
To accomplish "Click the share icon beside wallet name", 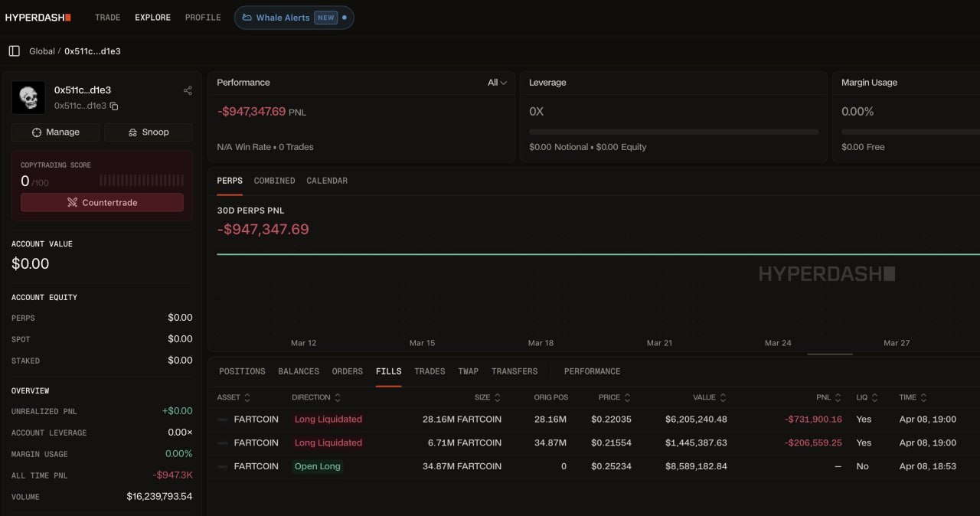I will pyautogui.click(x=188, y=90).
